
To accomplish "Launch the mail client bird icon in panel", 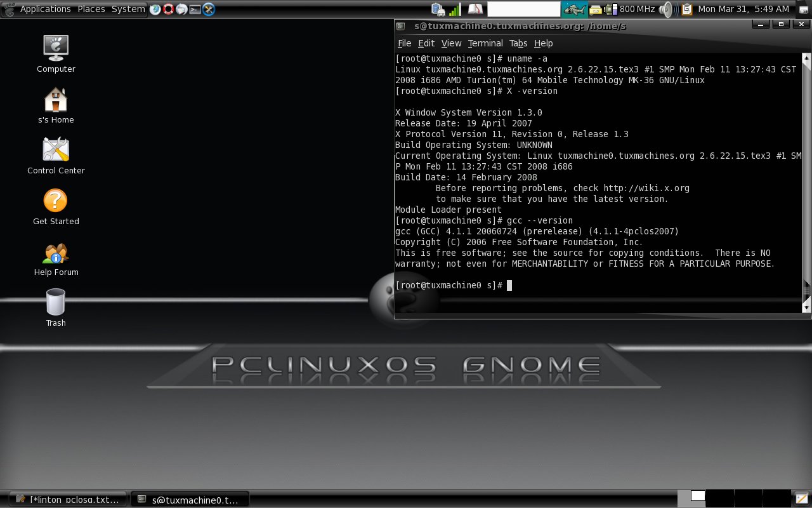I will (x=181, y=9).
